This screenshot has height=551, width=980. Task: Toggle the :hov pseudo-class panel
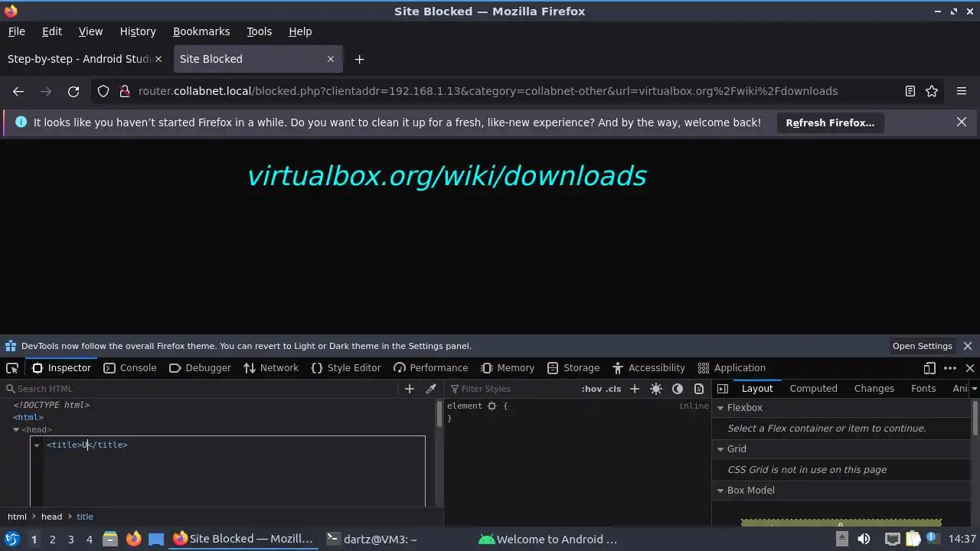tap(591, 389)
